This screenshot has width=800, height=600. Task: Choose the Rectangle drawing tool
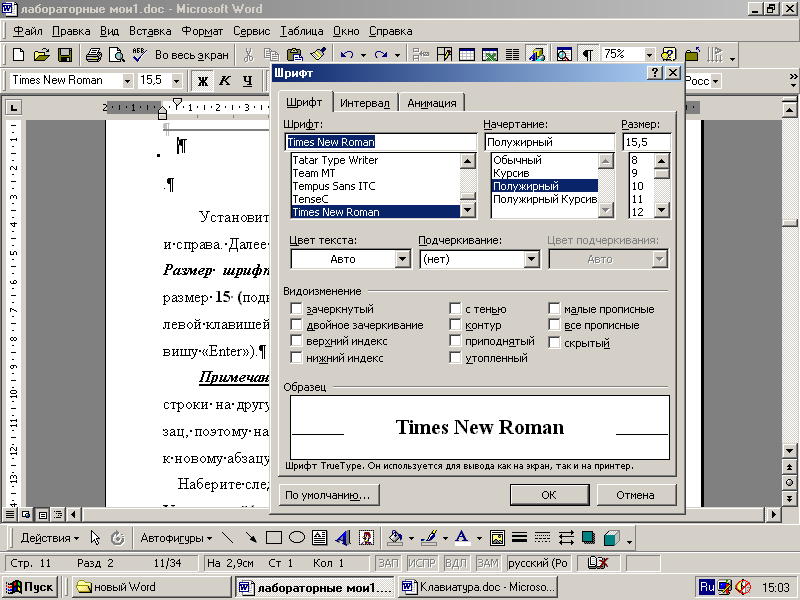pyautogui.click(x=274, y=538)
